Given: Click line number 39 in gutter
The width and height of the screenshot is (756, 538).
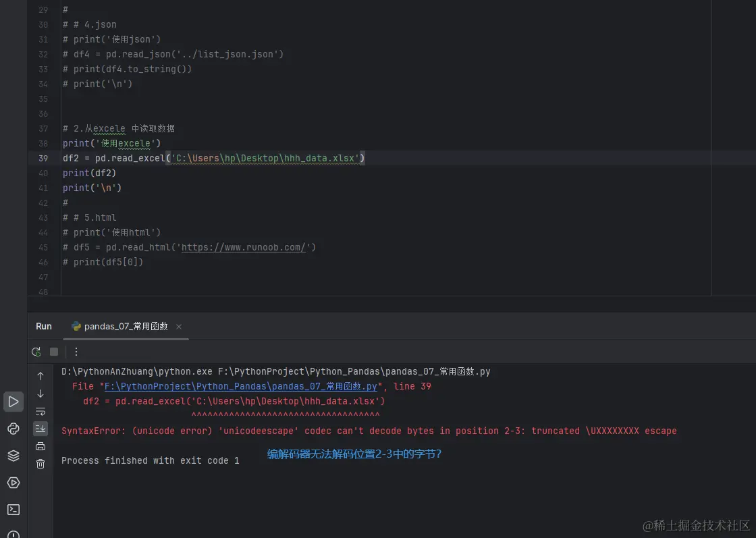Looking at the screenshot, I should pyautogui.click(x=44, y=158).
